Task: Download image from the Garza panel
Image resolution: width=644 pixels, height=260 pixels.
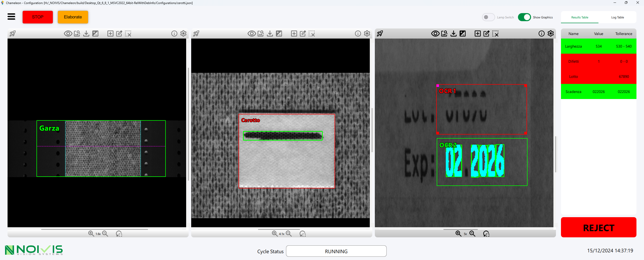Action: [86, 34]
